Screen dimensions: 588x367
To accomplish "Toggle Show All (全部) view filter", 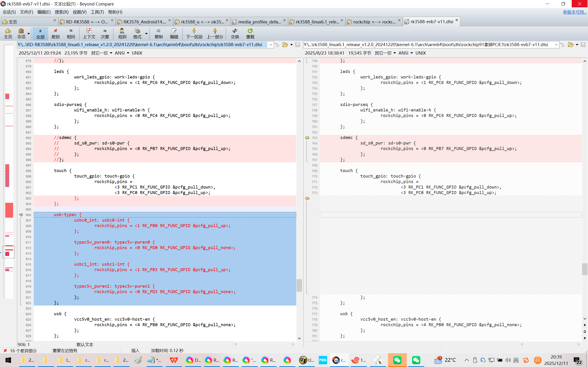I will point(40,33).
